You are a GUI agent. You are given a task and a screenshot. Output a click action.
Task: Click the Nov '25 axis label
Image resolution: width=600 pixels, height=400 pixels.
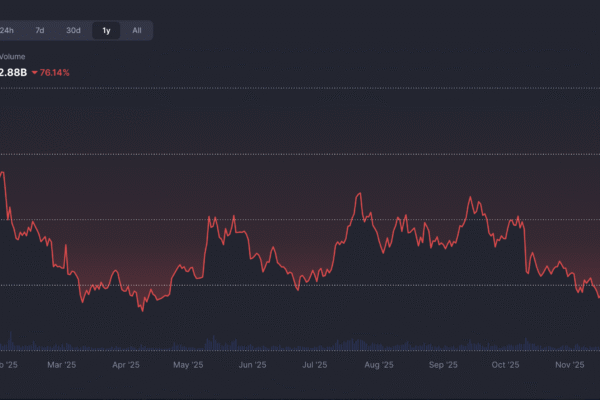pos(569,366)
